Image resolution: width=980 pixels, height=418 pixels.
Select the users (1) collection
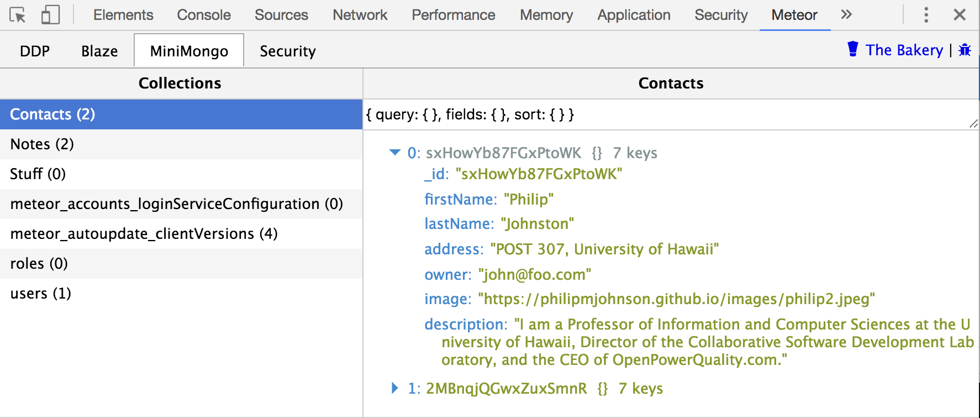40,294
